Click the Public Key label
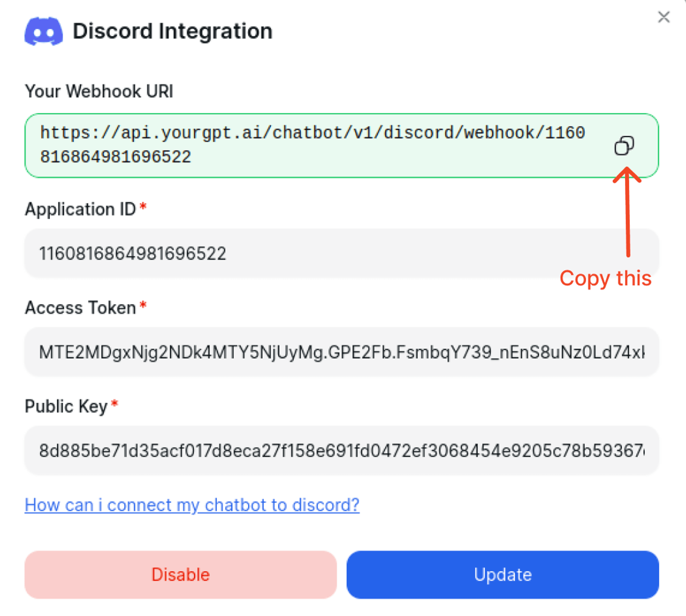This screenshot has height=616, width=686. [x=66, y=406]
